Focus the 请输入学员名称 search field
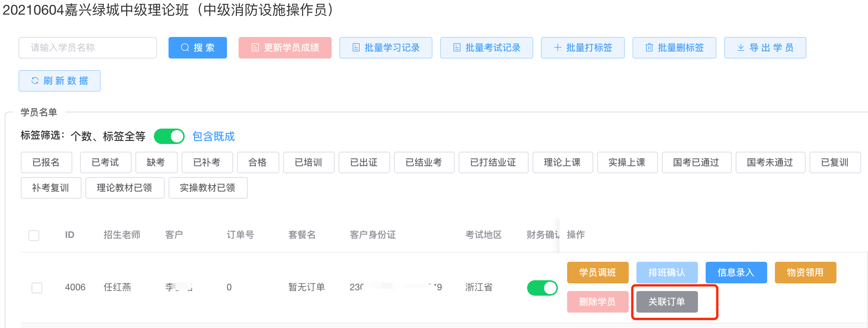The height and width of the screenshot is (328, 868). 88,48
